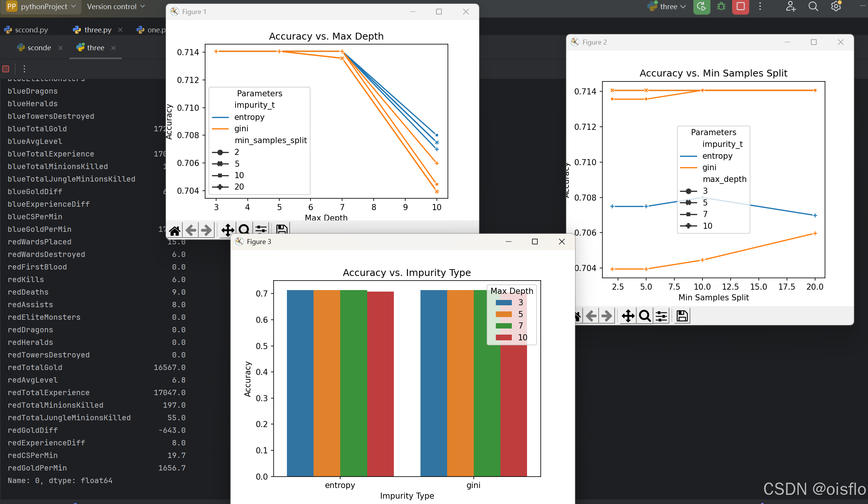Image resolution: width=868 pixels, height=504 pixels.
Task: Expand the 'three' run configuration dropdown
Action: (x=669, y=6)
